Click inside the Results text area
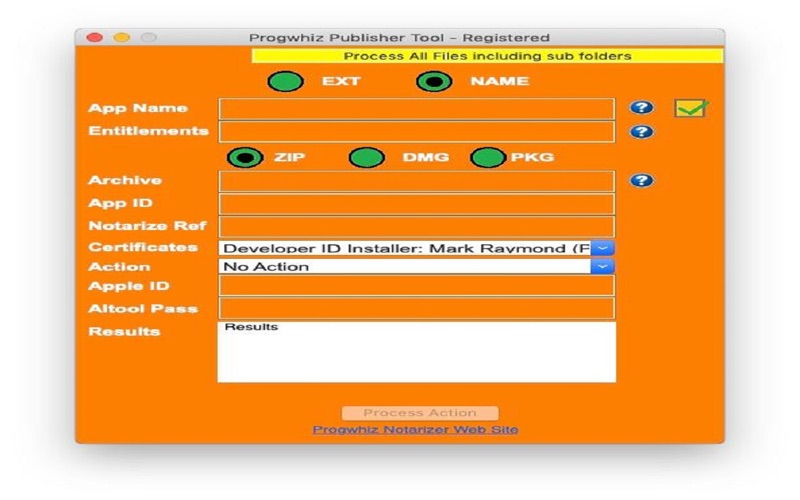 coord(416,352)
